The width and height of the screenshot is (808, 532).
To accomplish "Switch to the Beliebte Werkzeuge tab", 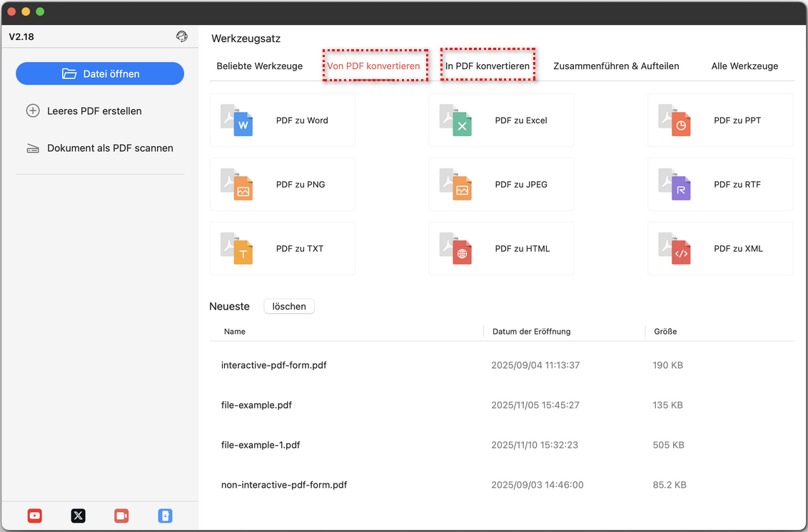I will pyautogui.click(x=260, y=66).
